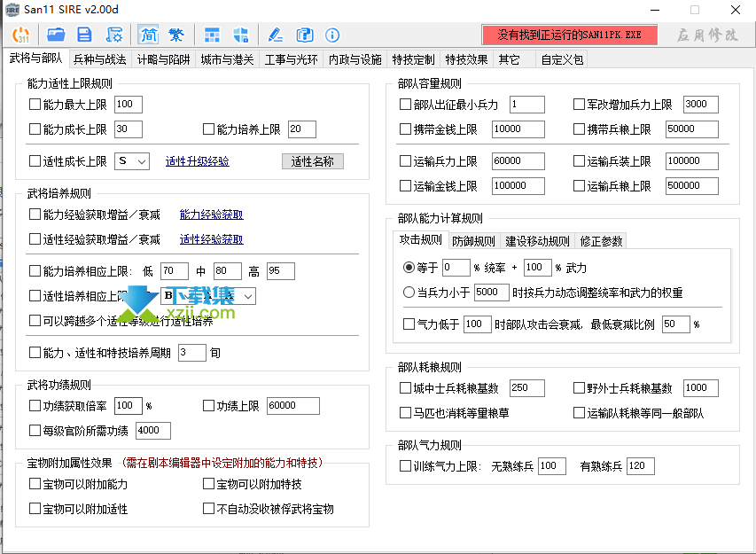Check the 功绩上限 checkbox
Viewport: 756px width, 554px height.
208,406
